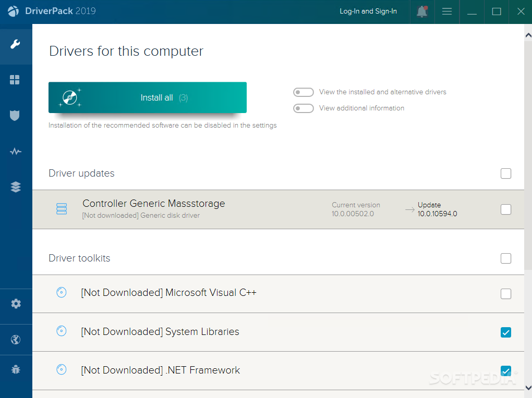Open the hamburger menu in title bar
This screenshot has width=532, height=398.
pyautogui.click(x=447, y=11)
